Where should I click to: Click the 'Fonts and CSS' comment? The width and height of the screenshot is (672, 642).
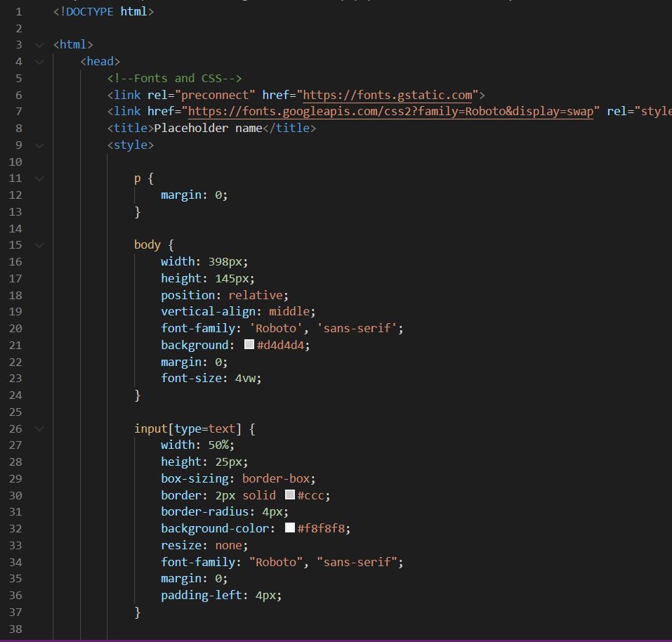174,79
